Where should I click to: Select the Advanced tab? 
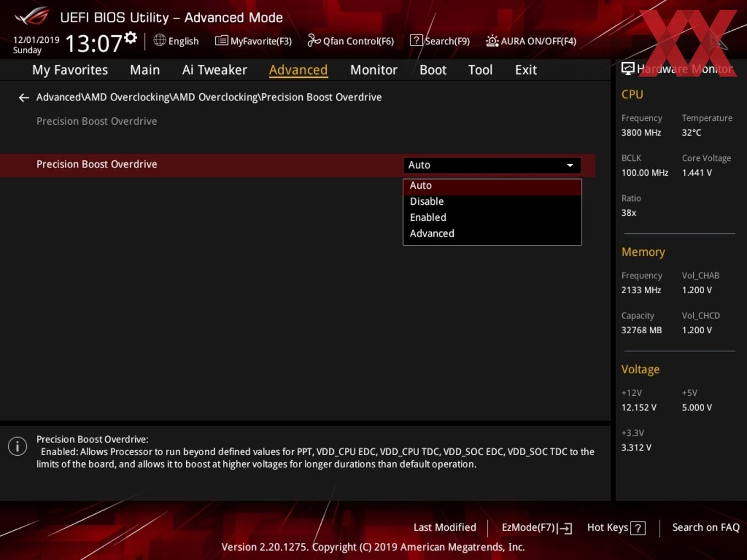[298, 70]
